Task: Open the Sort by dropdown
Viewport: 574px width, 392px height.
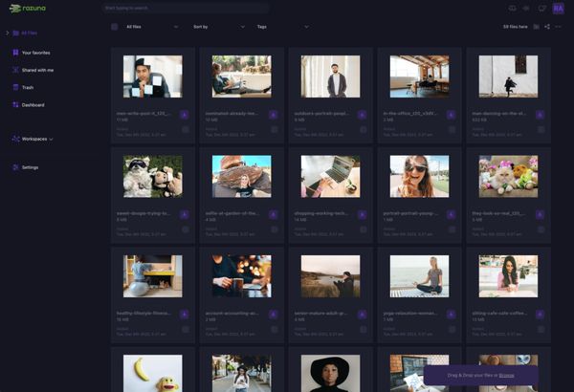Action: 218,27
